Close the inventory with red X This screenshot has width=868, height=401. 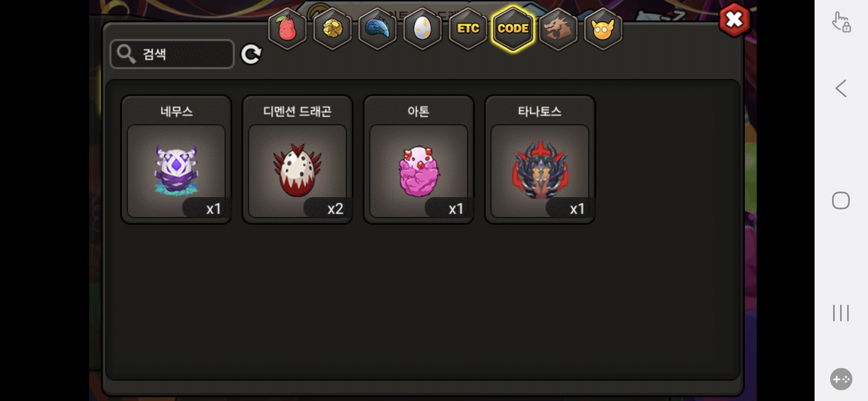click(734, 20)
